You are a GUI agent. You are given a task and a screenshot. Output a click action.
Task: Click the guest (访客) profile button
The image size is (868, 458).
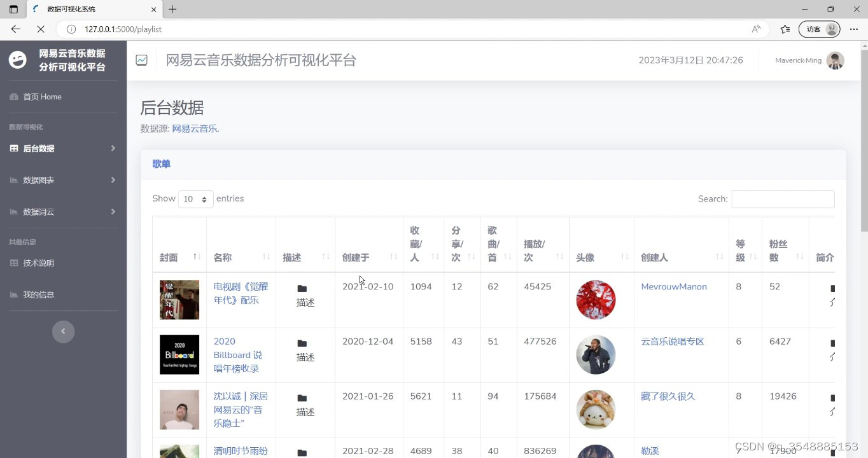click(820, 29)
